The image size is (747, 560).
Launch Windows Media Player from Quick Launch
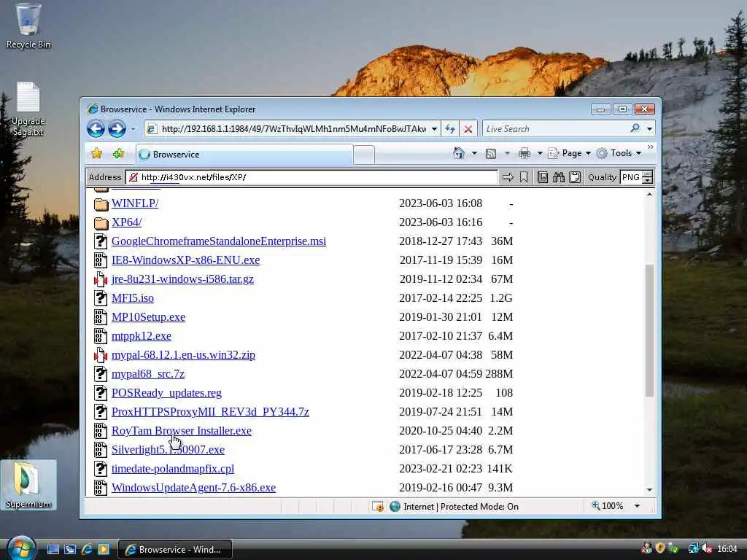[x=104, y=550]
